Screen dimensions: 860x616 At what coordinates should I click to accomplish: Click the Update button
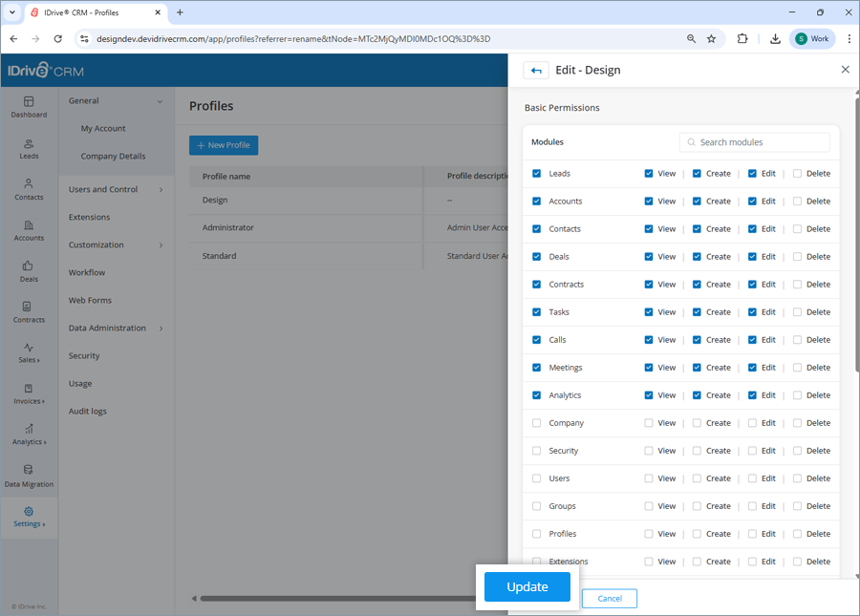[527, 586]
